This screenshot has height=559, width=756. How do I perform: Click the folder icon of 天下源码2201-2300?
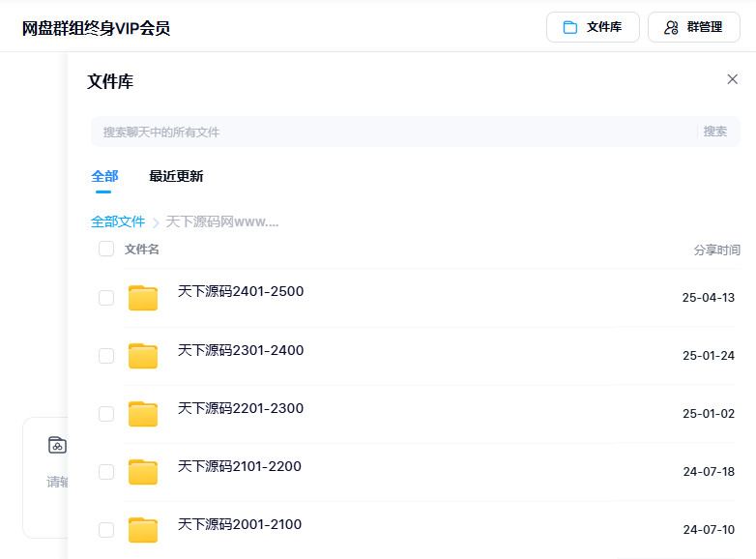(x=143, y=414)
